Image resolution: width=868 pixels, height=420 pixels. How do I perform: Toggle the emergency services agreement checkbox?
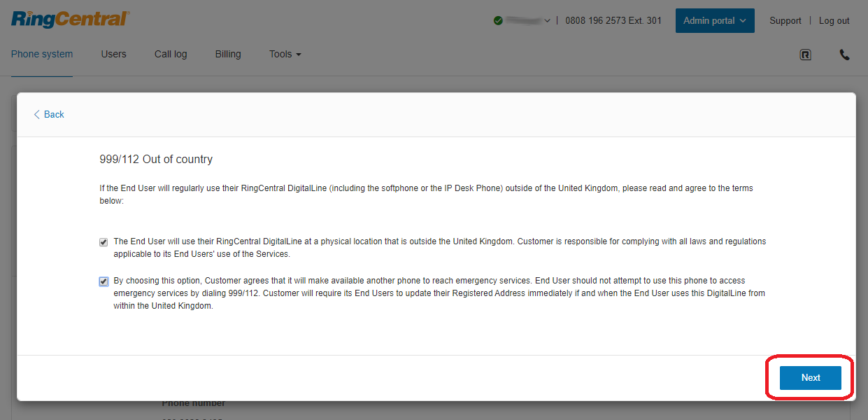click(104, 281)
